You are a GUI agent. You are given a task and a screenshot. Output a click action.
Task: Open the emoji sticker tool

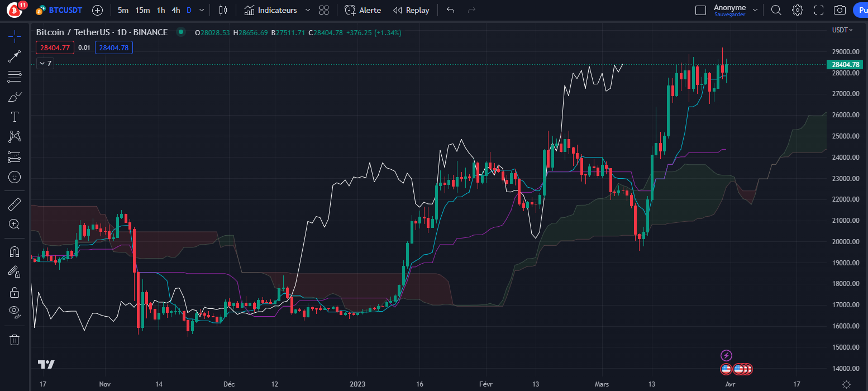click(x=14, y=177)
